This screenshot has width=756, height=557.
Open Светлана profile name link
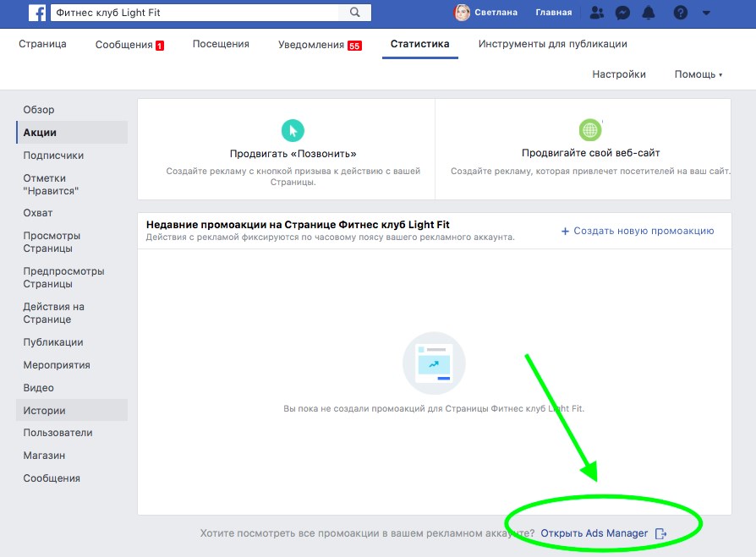point(496,13)
